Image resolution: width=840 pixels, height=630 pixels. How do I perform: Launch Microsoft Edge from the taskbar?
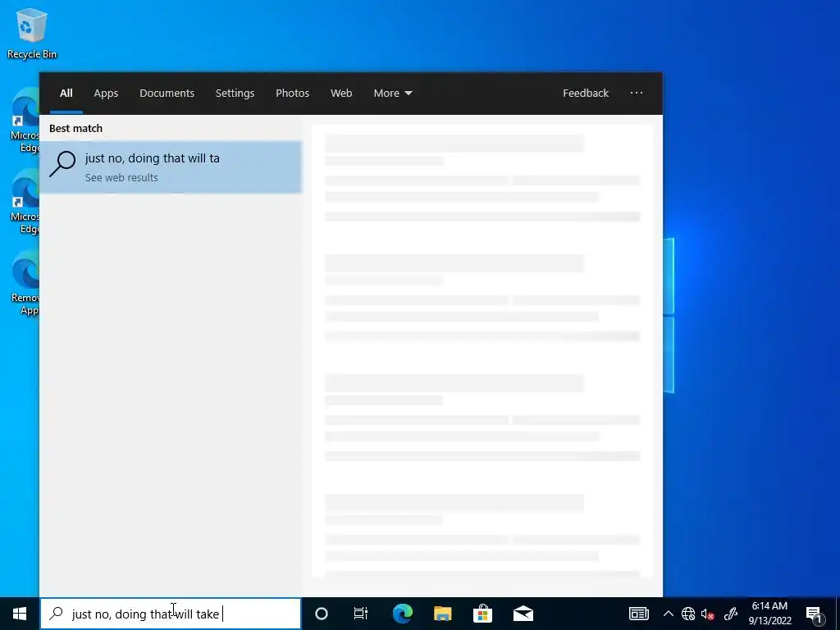(x=402, y=614)
